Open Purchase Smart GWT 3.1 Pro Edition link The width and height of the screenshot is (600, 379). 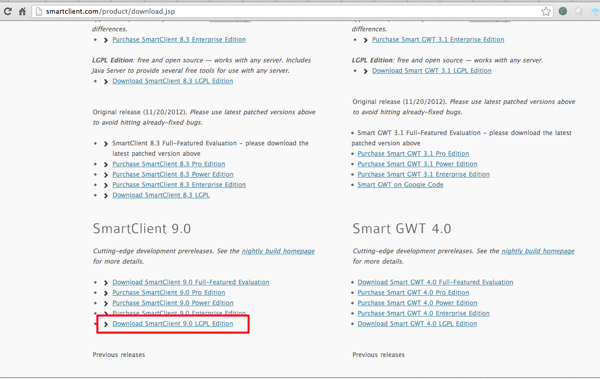(x=413, y=154)
